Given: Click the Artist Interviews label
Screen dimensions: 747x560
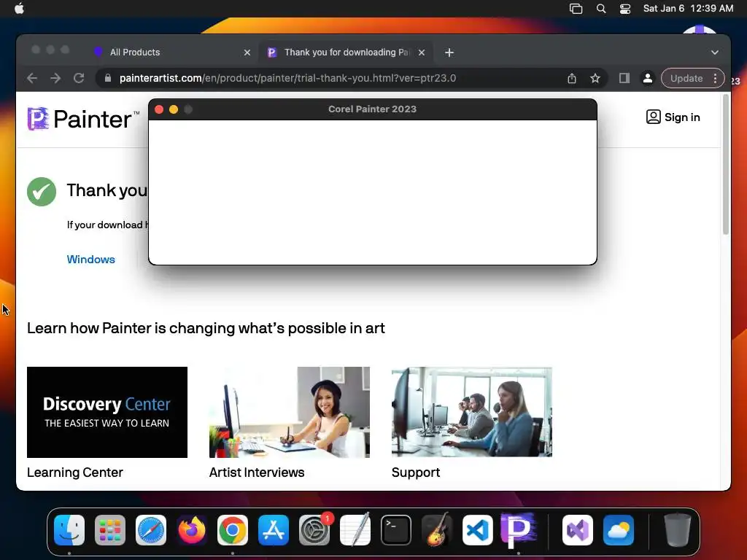Looking at the screenshot, I should click(257, 472).
